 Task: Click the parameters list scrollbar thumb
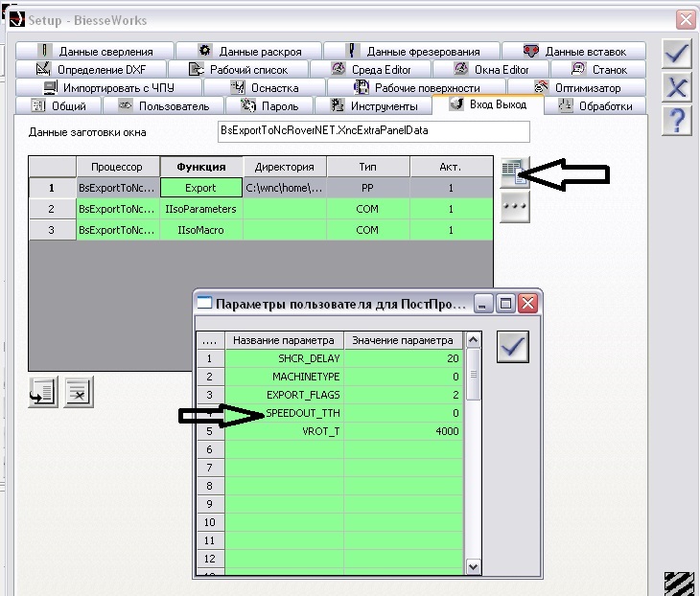pos(473,374)
